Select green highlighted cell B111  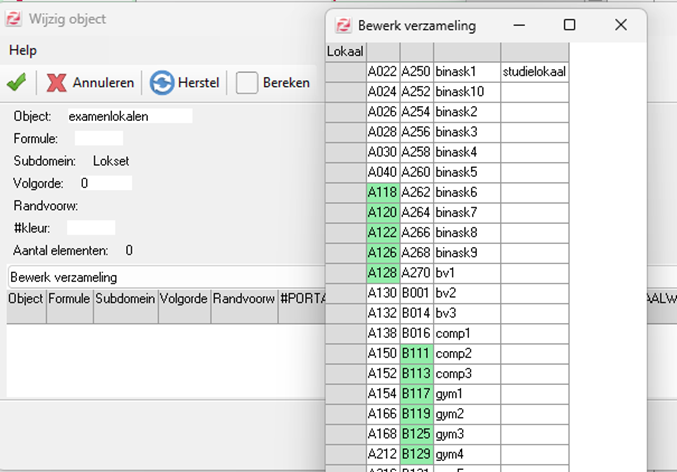click(416, 353)
